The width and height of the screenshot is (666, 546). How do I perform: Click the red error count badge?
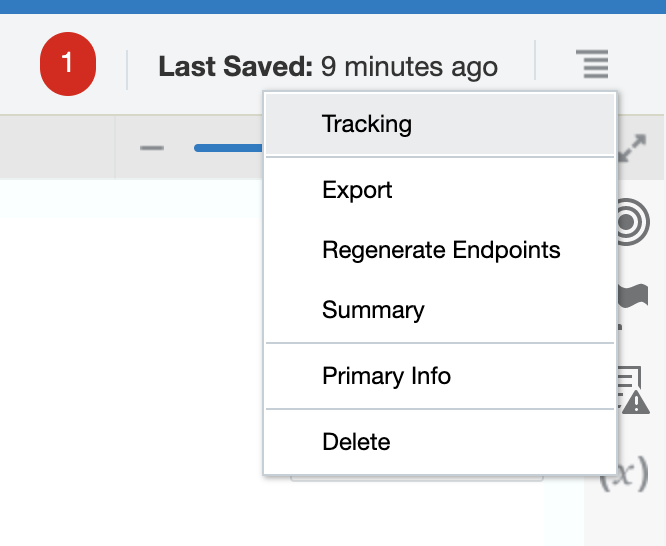click(x=67, y=65)
